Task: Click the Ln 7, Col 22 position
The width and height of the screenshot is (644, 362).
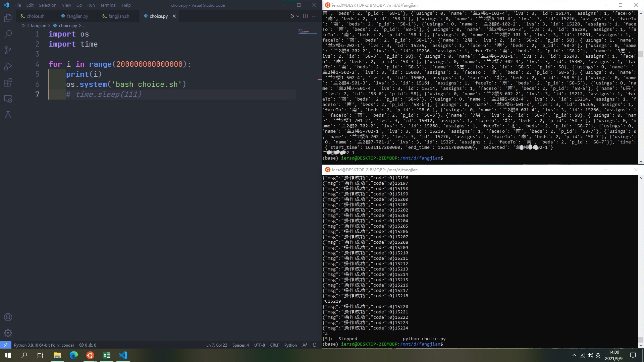Action: [x=217, y=345]
